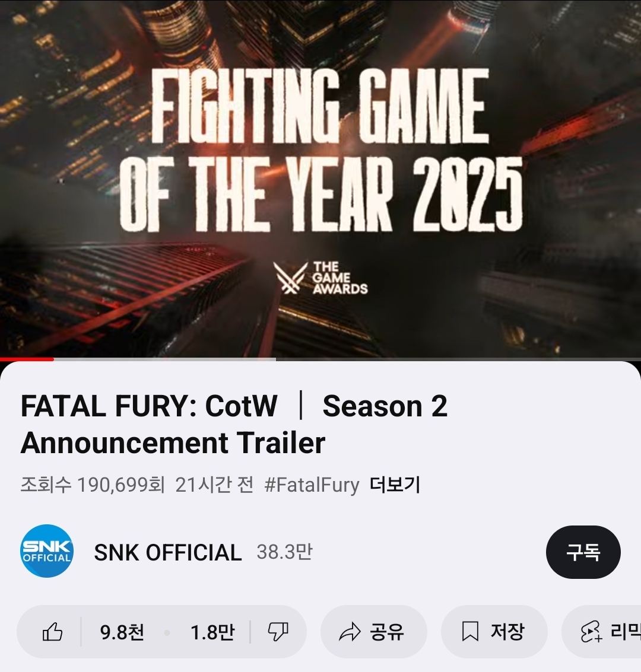Tap the bookmark save icon
641x672 pixels.
pos(470,632)
